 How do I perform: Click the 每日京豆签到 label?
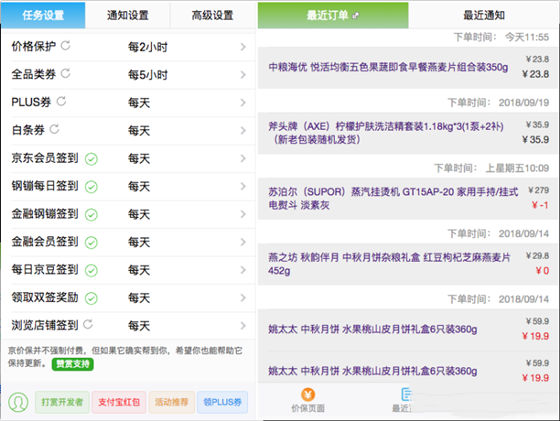point(45,269)
